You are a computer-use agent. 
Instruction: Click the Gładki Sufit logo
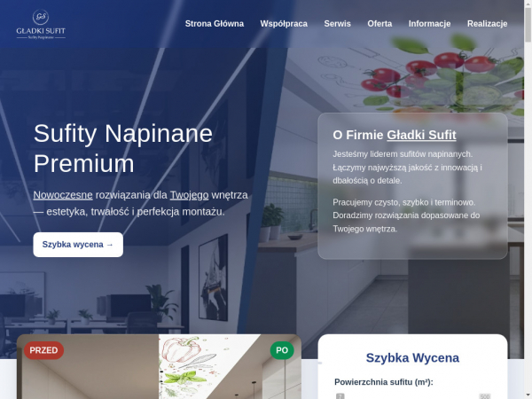pyautogui.click(x=41, y=24)
